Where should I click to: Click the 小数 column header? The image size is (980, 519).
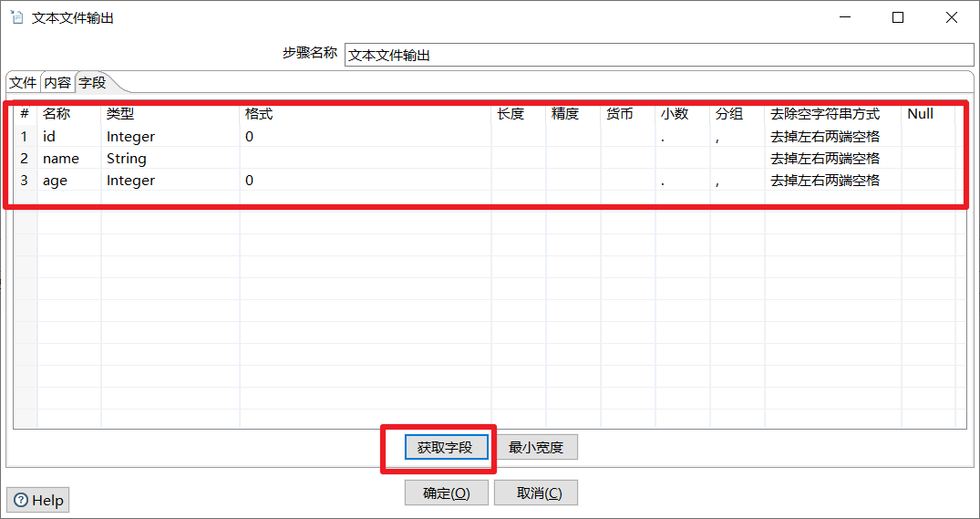pyautogui.click(x=683, y=114)
